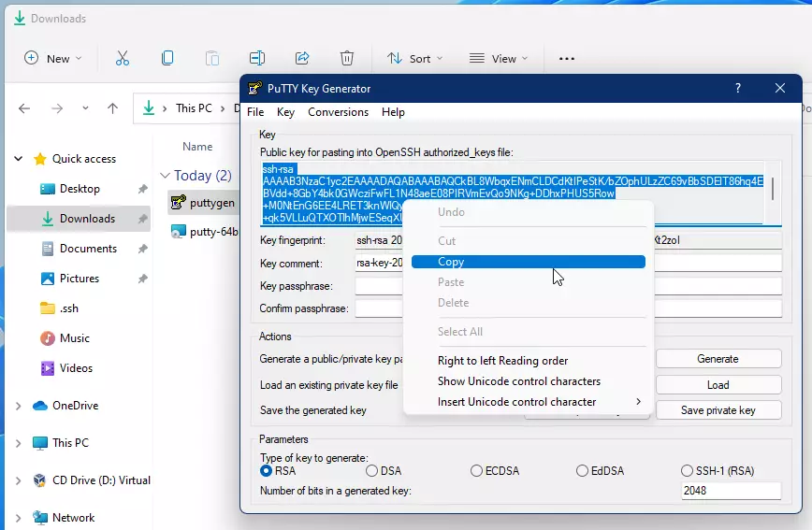Go up one folder with the up arrow
This screenshot has width=812, height=530.
tap(112, 108)
